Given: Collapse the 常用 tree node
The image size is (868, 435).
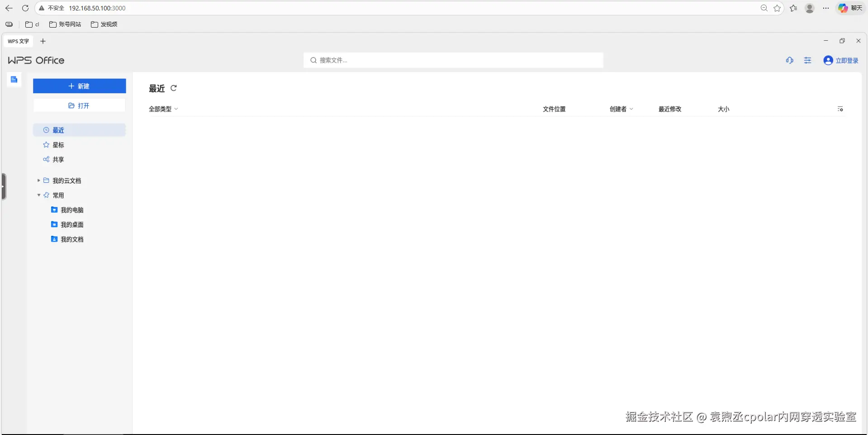Looking at the screenshot, I should pos(38,195).
